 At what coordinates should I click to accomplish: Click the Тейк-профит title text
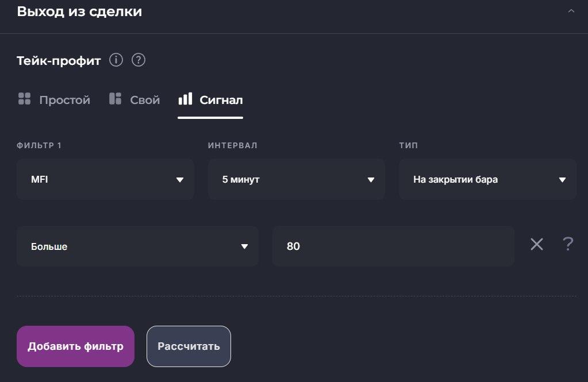59,60
